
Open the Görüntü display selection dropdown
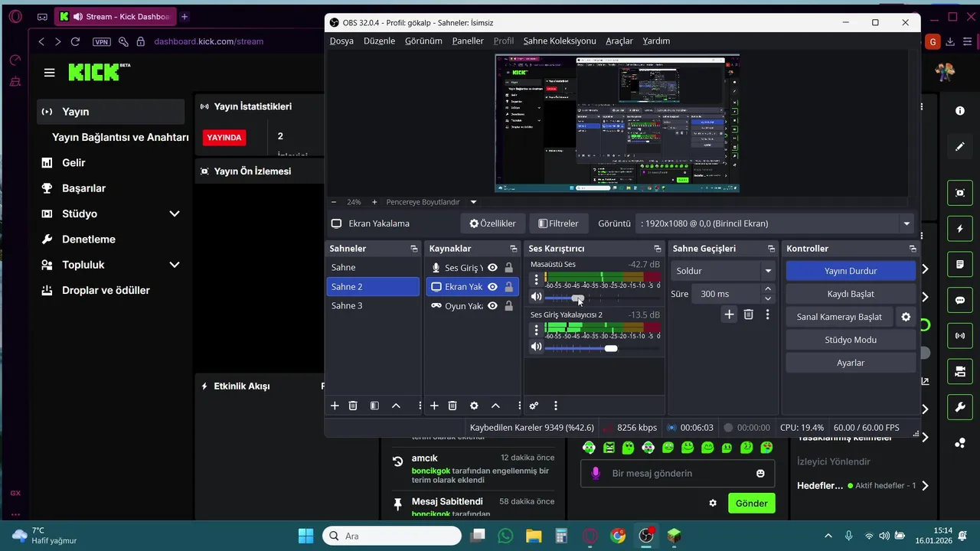[776, 223]
